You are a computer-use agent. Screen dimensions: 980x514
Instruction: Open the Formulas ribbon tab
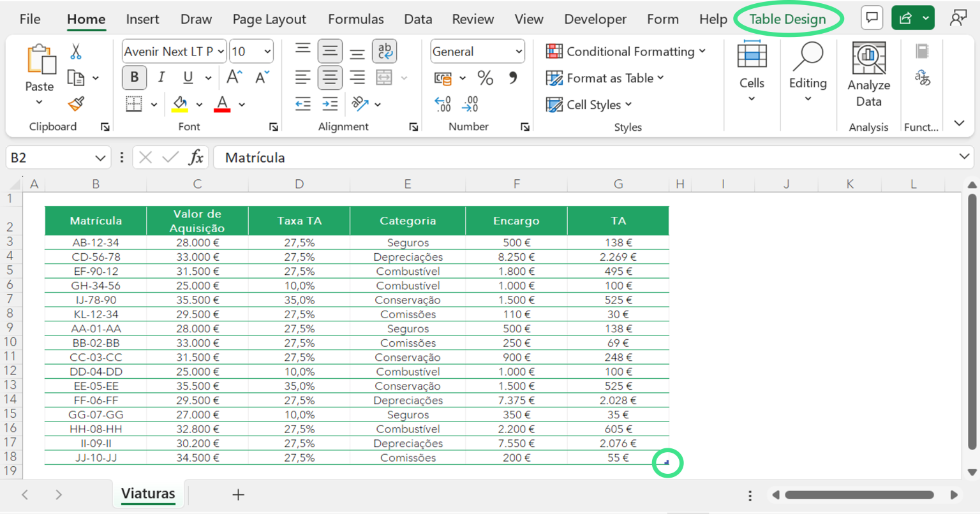(x=355, y=18)
